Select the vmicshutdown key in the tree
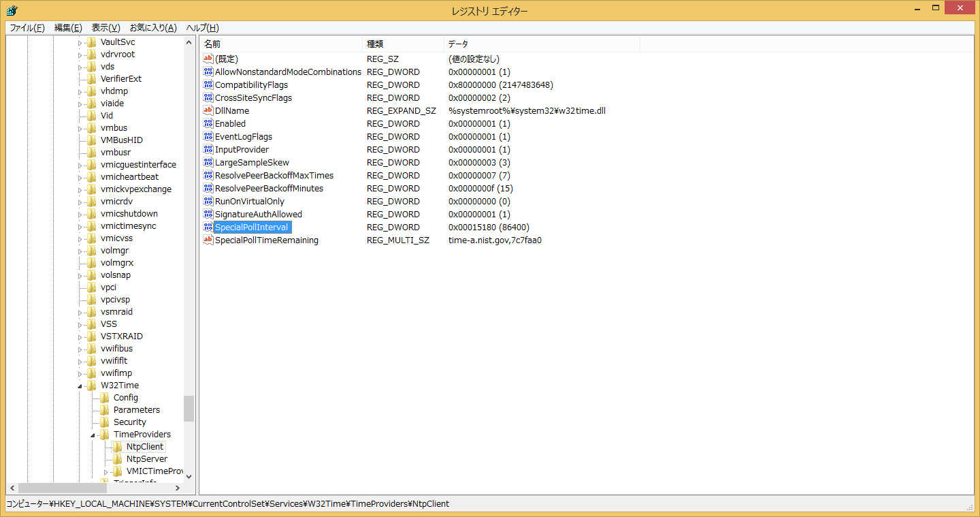This screenshot has height=517, width=980. pos(129,214)
